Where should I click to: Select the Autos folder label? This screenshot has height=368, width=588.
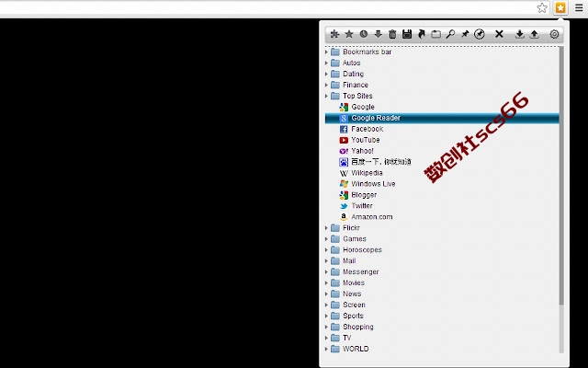[351, 63]
